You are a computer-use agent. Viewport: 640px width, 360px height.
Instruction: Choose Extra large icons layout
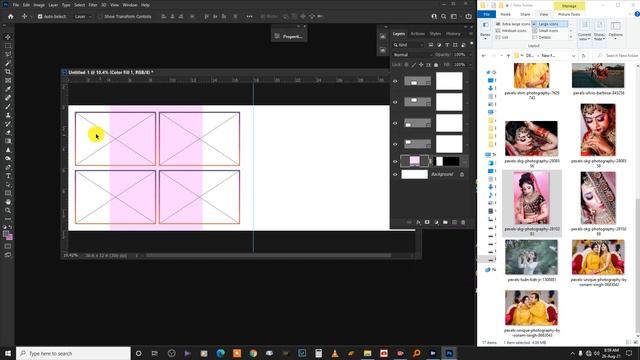(x=513, y=24)
